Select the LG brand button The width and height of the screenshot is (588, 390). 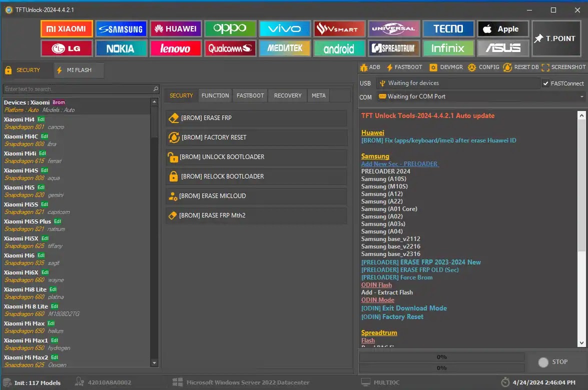point(67,48)
